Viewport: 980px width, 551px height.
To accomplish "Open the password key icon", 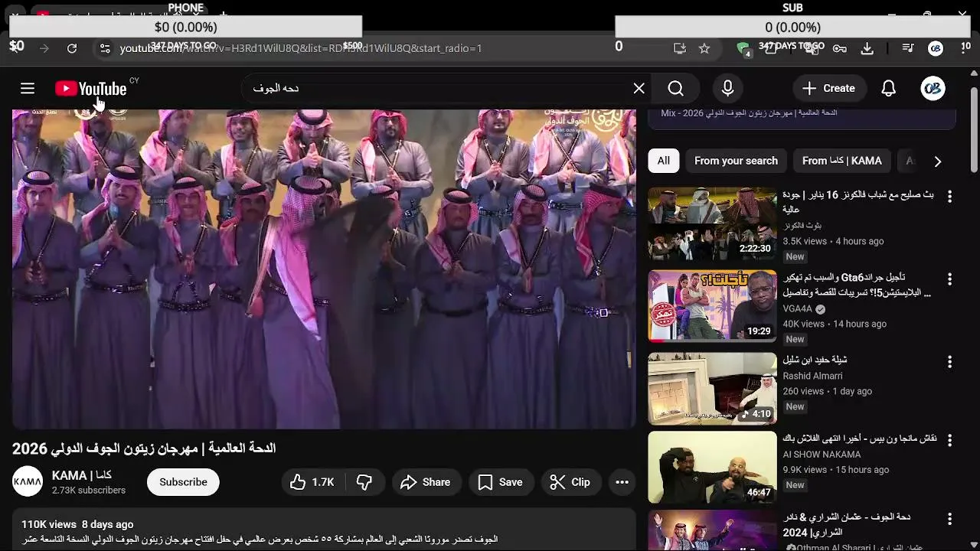I will [840, 48].
